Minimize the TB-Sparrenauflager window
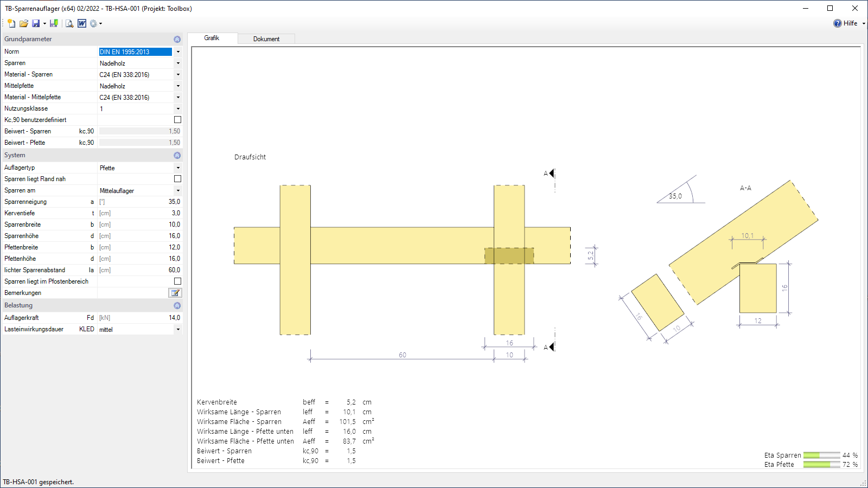Screen dimensions: 868x488 coord(806,8)
